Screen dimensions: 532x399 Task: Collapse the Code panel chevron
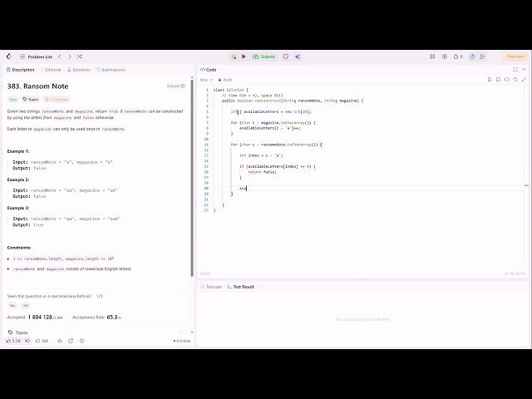tap(524, 70)
